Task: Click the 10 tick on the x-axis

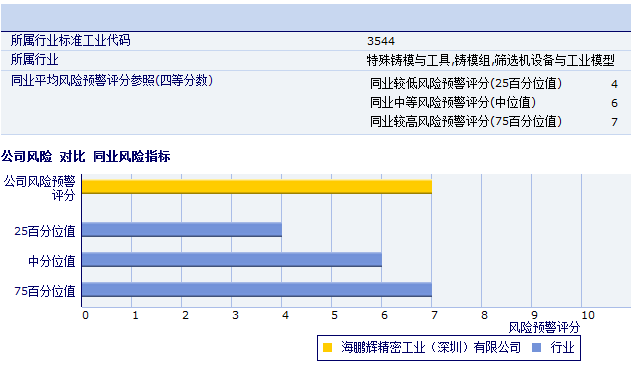Action: coord(588,315)
